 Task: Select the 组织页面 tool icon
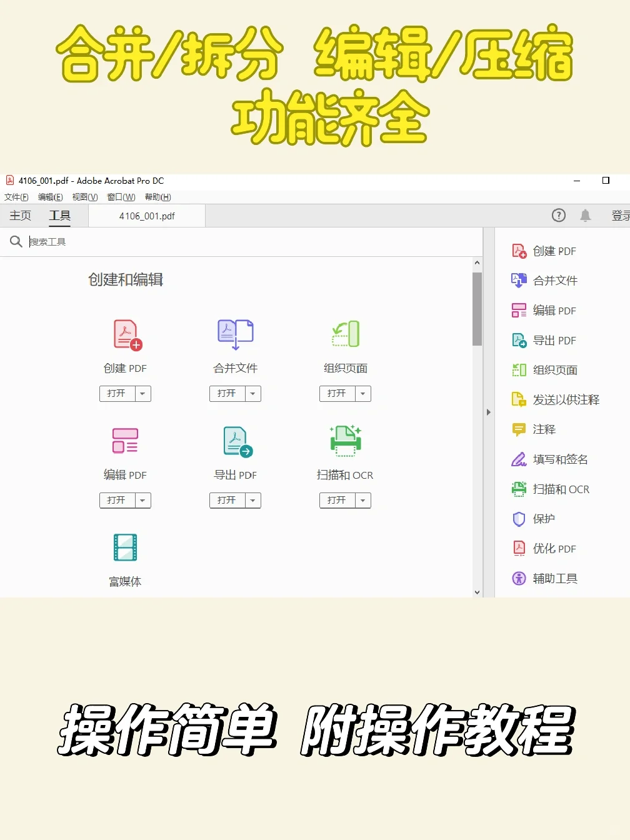(345, 334)
